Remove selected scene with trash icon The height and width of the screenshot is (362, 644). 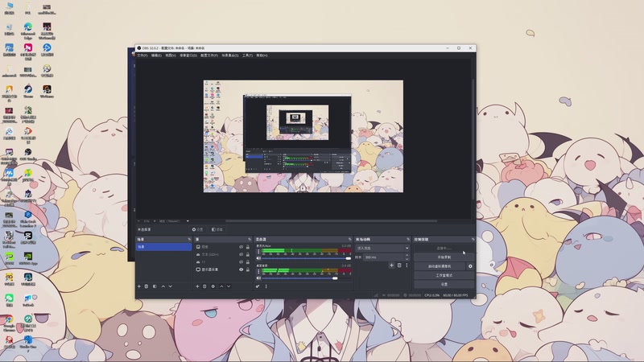[x=147, y=286]
